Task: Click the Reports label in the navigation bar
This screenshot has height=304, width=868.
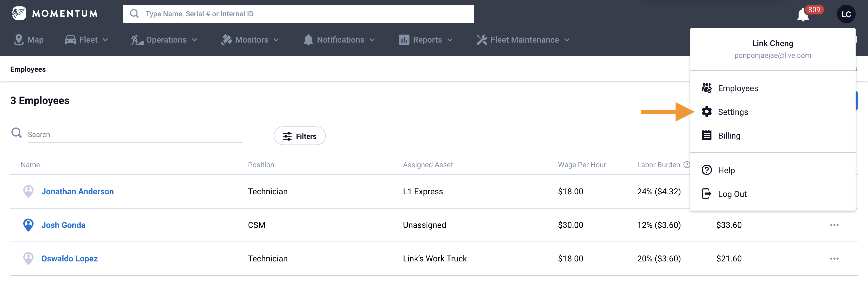Action: pyautogui.click(x=427, y=40)
